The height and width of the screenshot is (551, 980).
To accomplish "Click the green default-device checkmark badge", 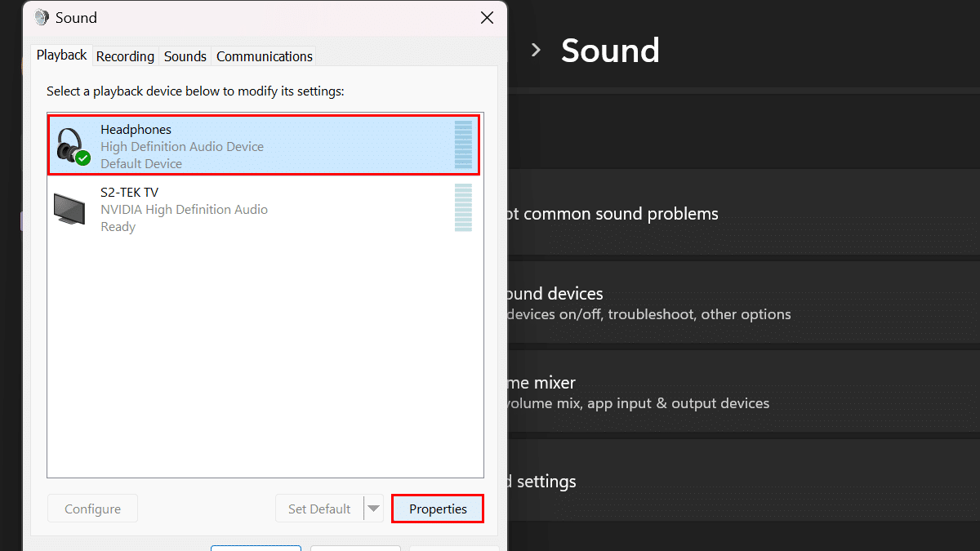I will click(x=82, y=158).
